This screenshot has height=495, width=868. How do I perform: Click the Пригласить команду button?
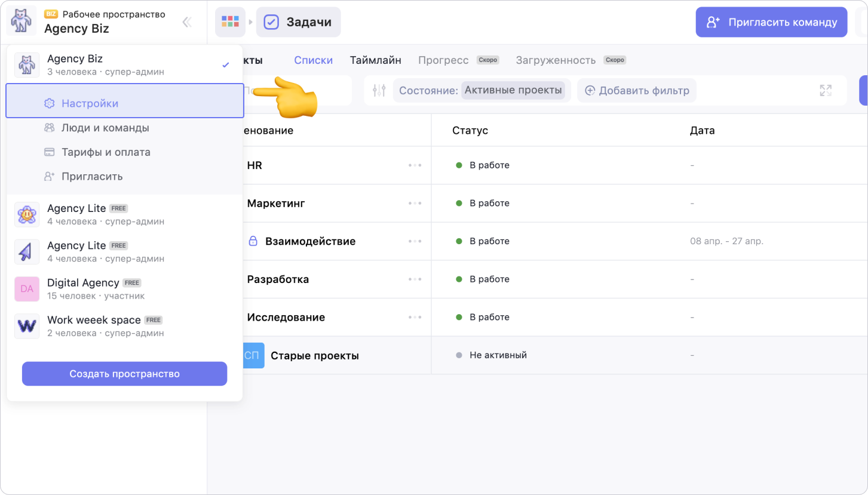(771, 23)
